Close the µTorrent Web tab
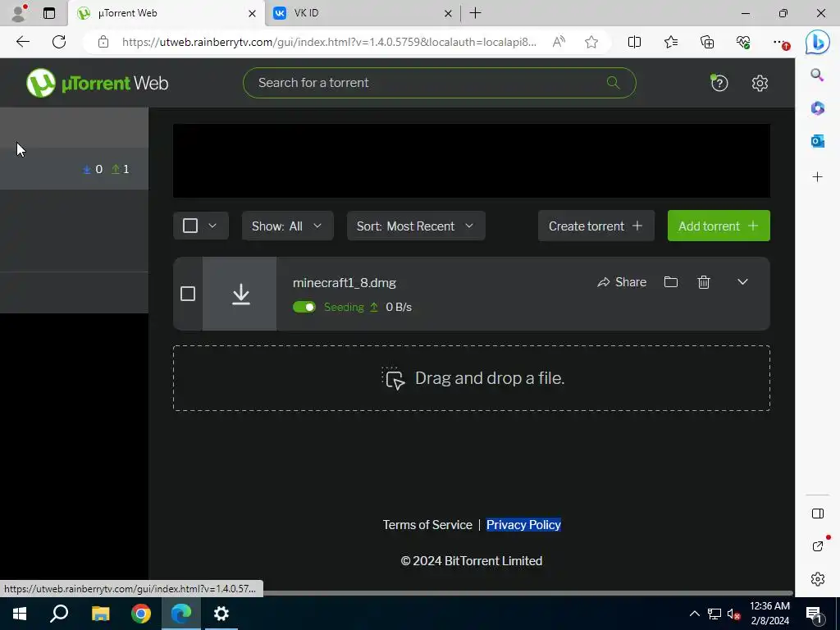Screen dimensions: 840x630 coord(252,13)
